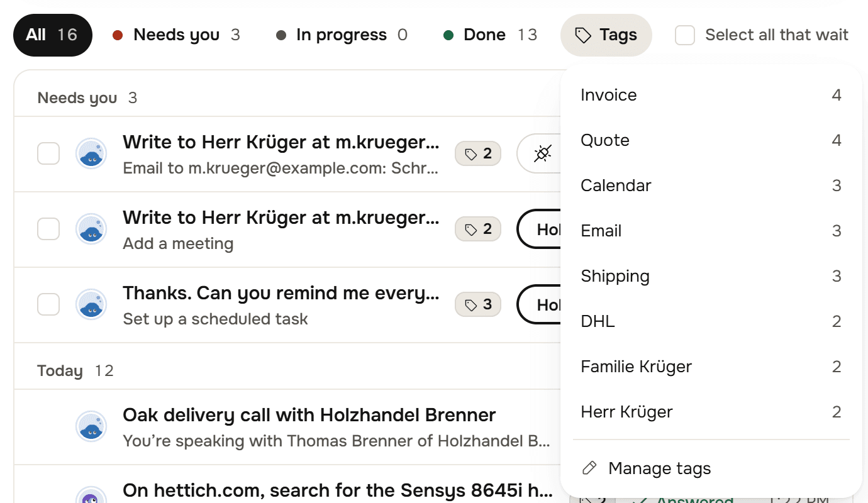This screenshot has height=503, width=868.
Task: Filter tasks by the Shipping tag
Action: [711, 276]
